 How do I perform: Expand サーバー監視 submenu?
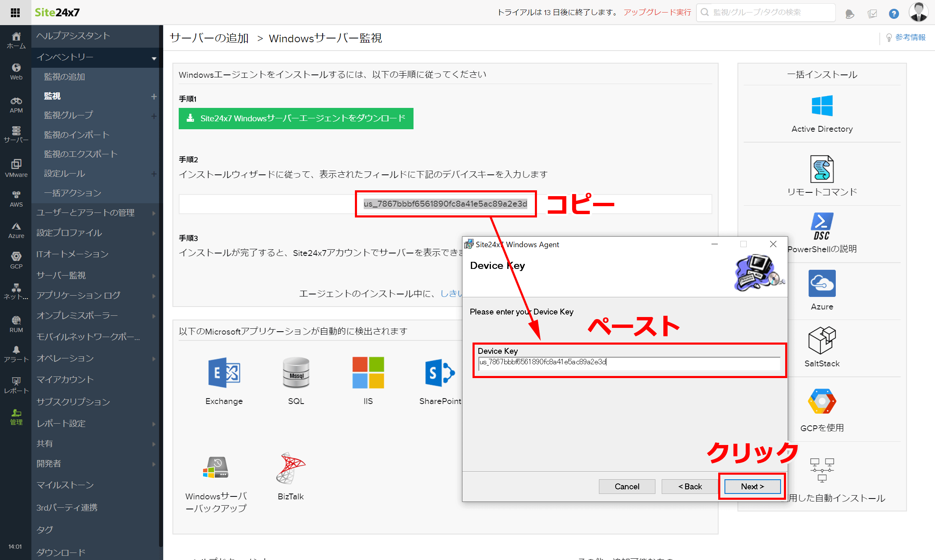[x=154, y=276]
